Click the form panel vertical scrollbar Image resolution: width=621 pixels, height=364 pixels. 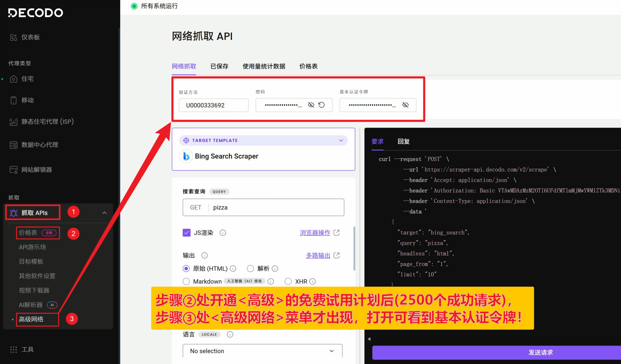354,249
